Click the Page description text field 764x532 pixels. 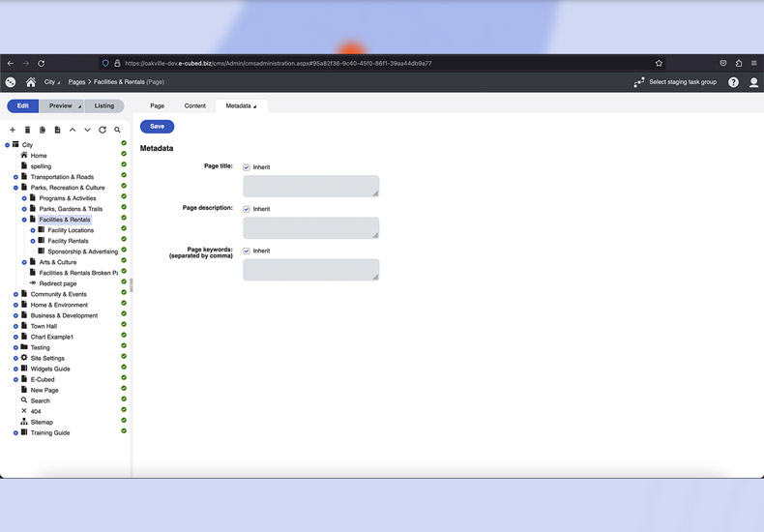point(310,227)
